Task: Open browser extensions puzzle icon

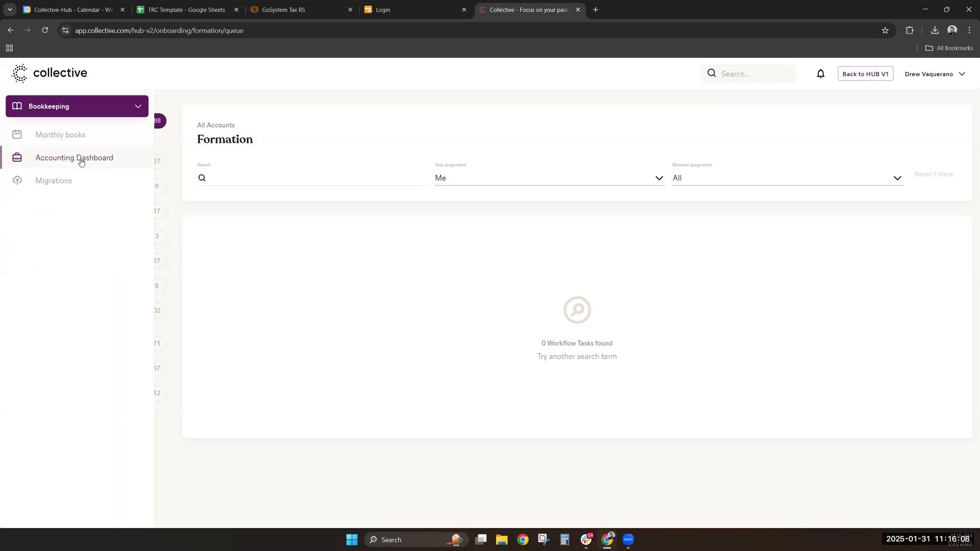Action: (910, 31)
